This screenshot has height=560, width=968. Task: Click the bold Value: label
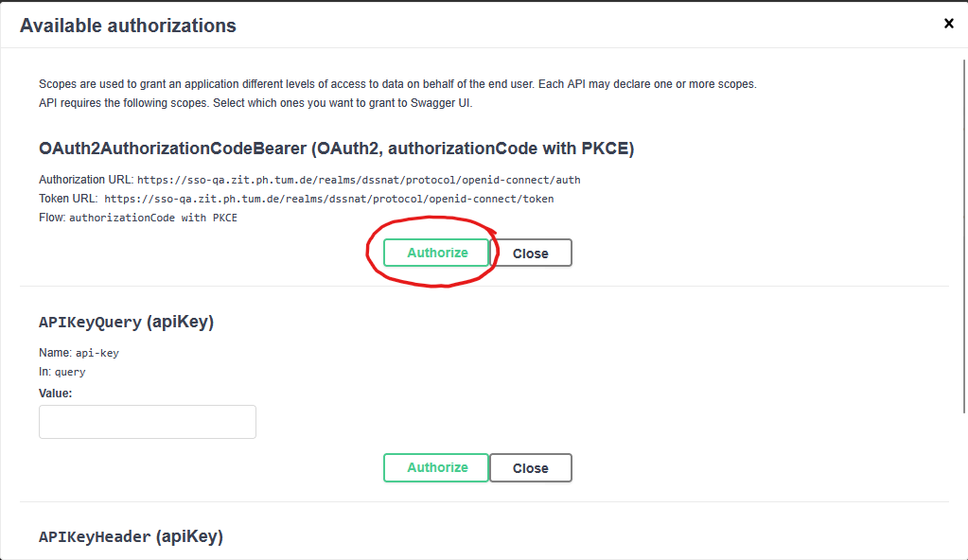(x=55, y=393)
